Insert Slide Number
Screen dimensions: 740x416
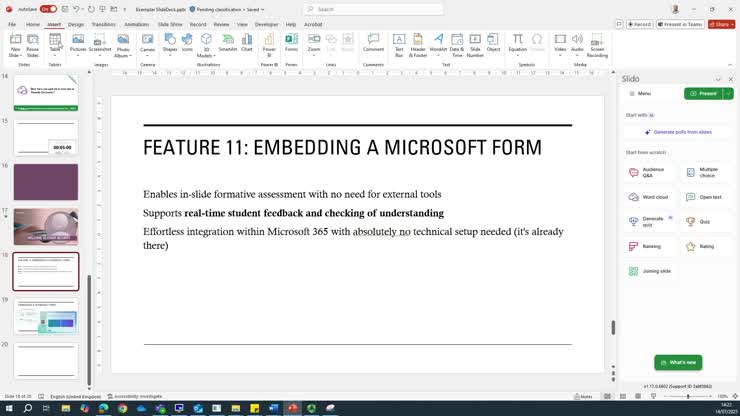click(x=475, y=45)
